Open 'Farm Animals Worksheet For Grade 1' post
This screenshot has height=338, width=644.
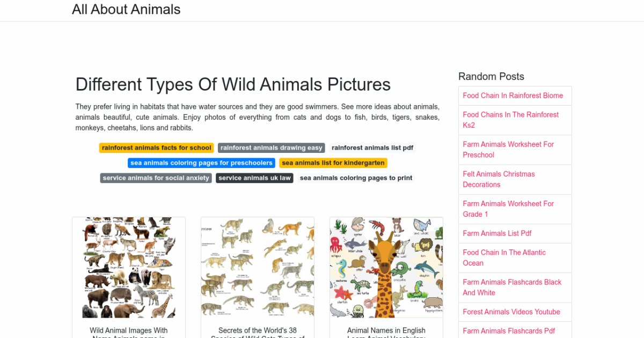(x=508, y=209)
